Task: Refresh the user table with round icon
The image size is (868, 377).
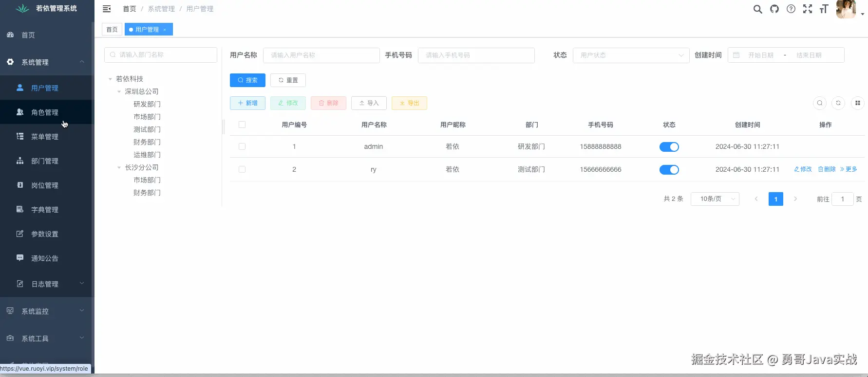Action: coord(838,103)
